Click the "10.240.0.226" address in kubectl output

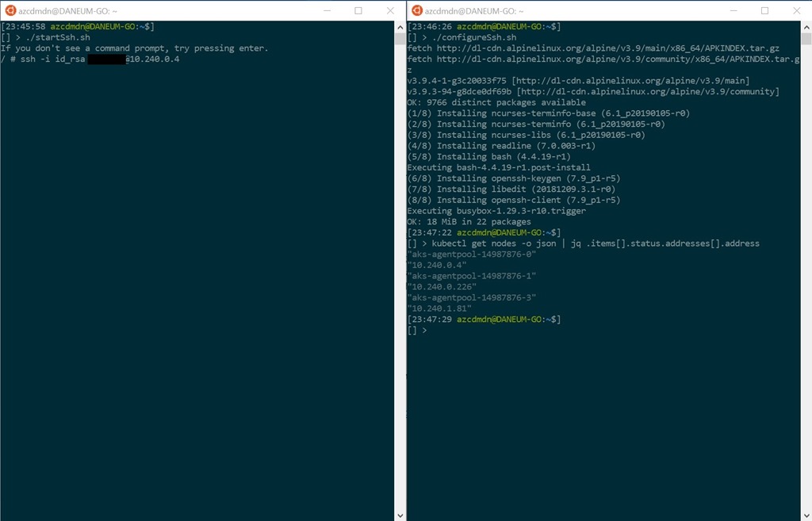(x=442, y=286)
